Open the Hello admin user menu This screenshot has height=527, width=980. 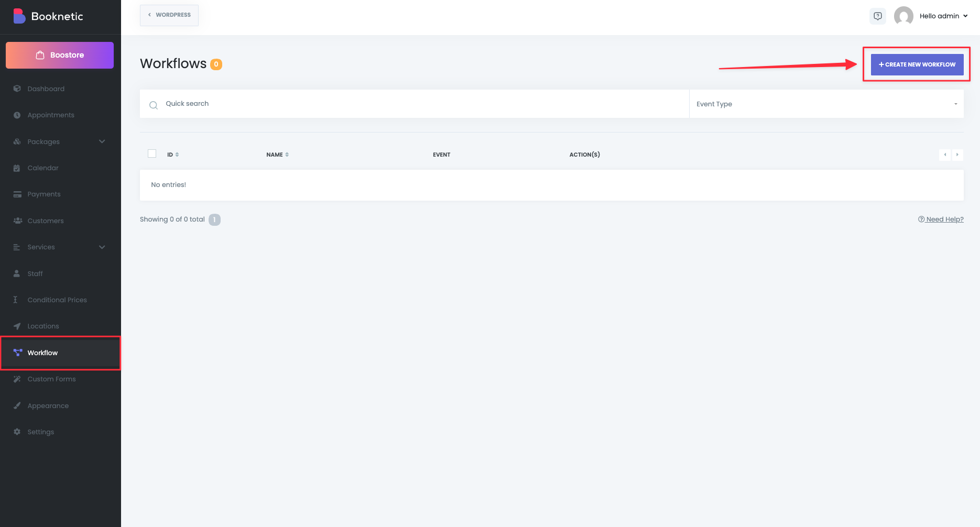point(943,16)
